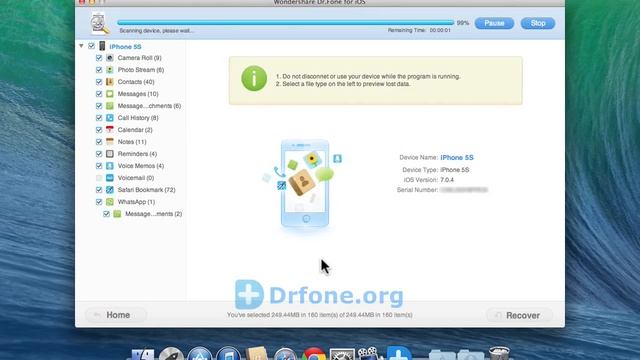
Task: Select the Call History phone icon
Action: [110, 118]
